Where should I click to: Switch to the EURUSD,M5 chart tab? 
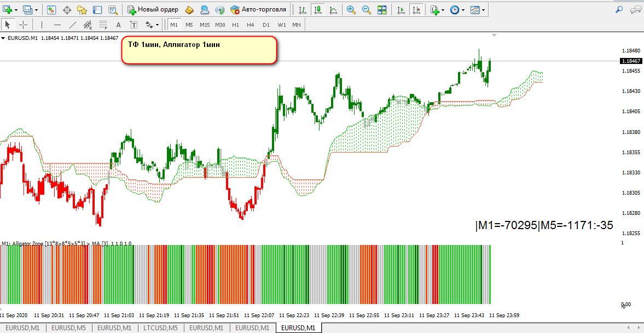[69, 328]
